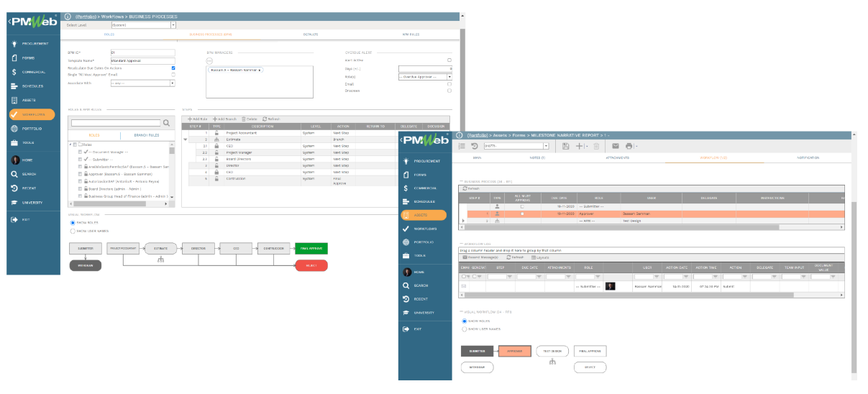868x394 pixels.
Task: Open the Step column filter in the Workflow Log
Action: pos(511,276)
